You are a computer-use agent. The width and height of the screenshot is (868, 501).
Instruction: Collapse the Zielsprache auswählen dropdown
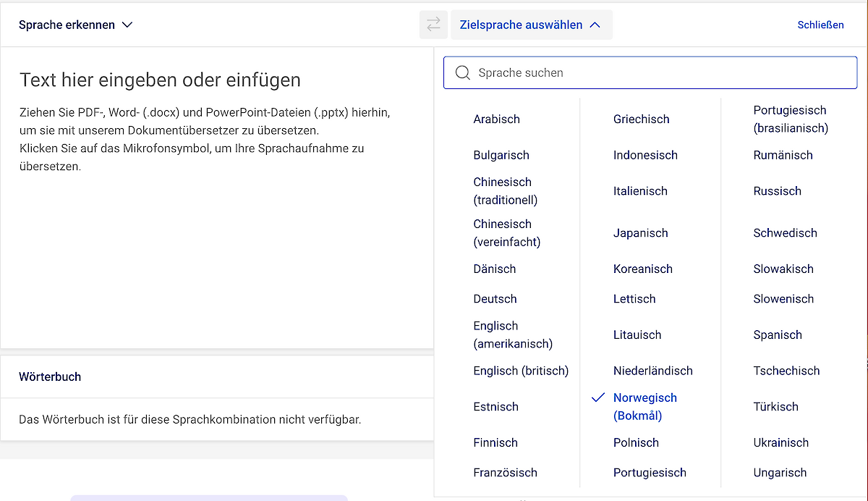coord(531,25)
